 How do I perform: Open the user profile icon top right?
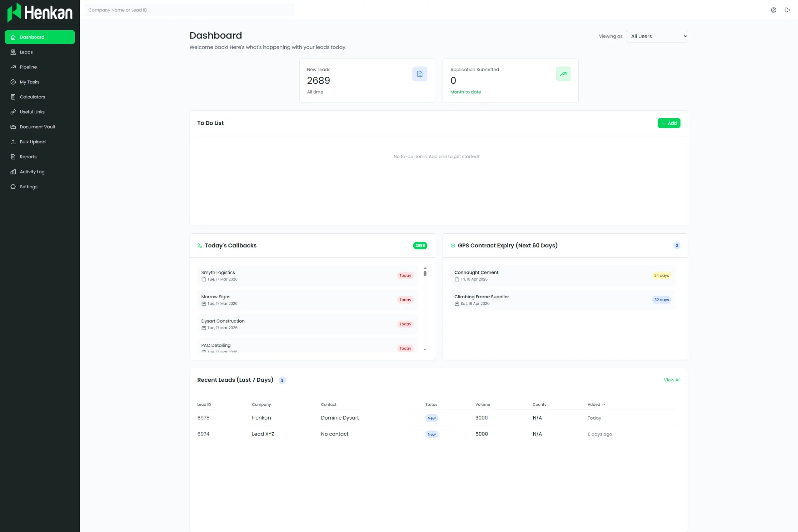[774, 10]
